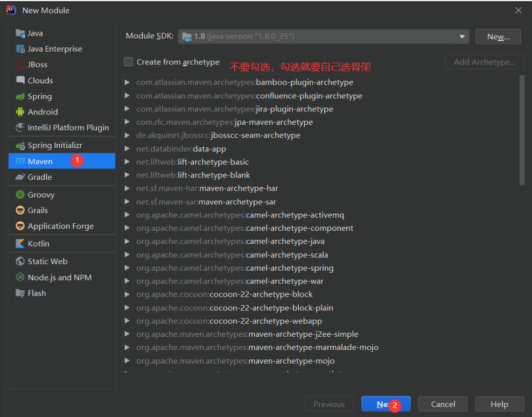532x417 pixels.
Task: Click the Spring leaf icon
Action: click(20, 96)
